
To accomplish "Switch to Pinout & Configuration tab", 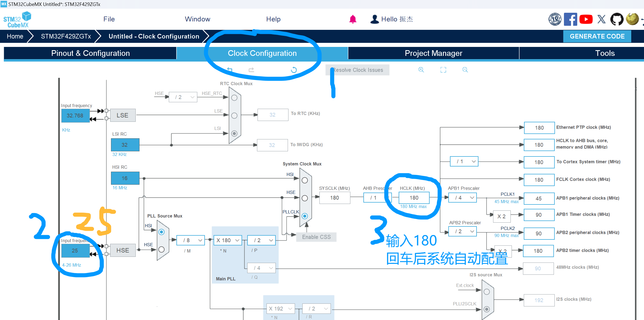I will click(x=90, y=53).
